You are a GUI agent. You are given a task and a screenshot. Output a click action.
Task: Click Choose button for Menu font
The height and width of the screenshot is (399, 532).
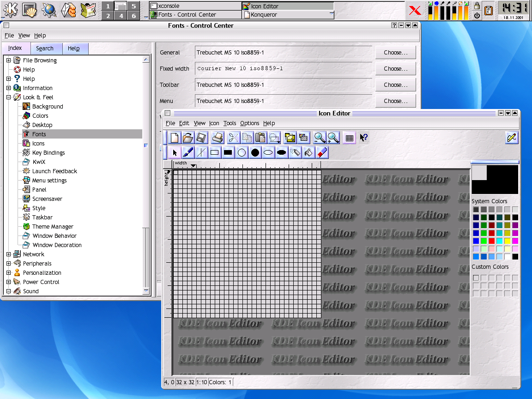(396, 101)
